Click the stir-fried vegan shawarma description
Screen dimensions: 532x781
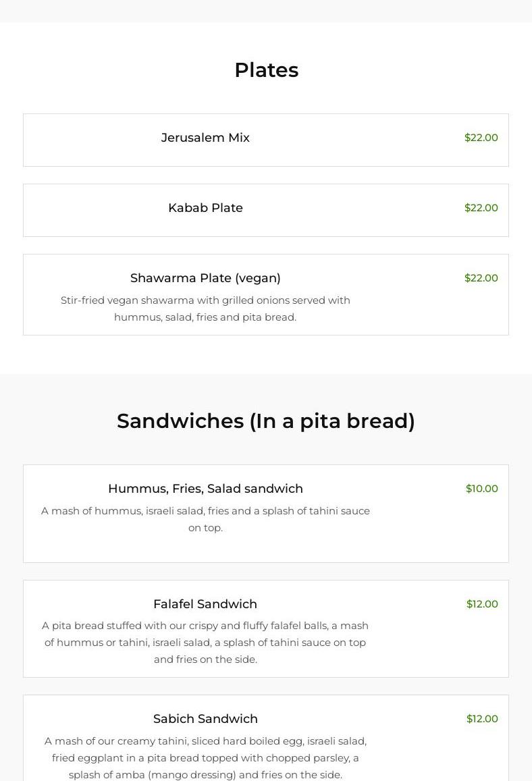coord(205,308)
